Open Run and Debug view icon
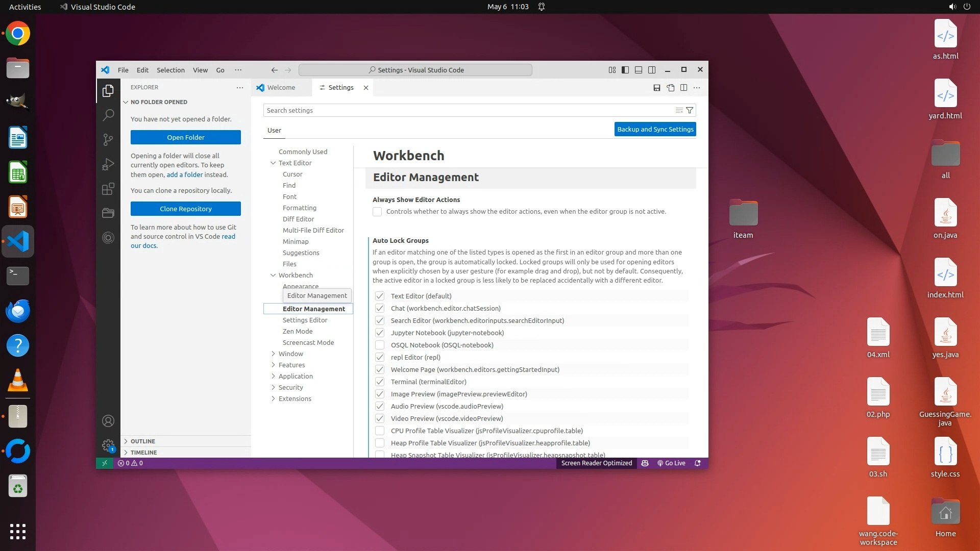This screenshot has width=980, height=551. point(108,164)
